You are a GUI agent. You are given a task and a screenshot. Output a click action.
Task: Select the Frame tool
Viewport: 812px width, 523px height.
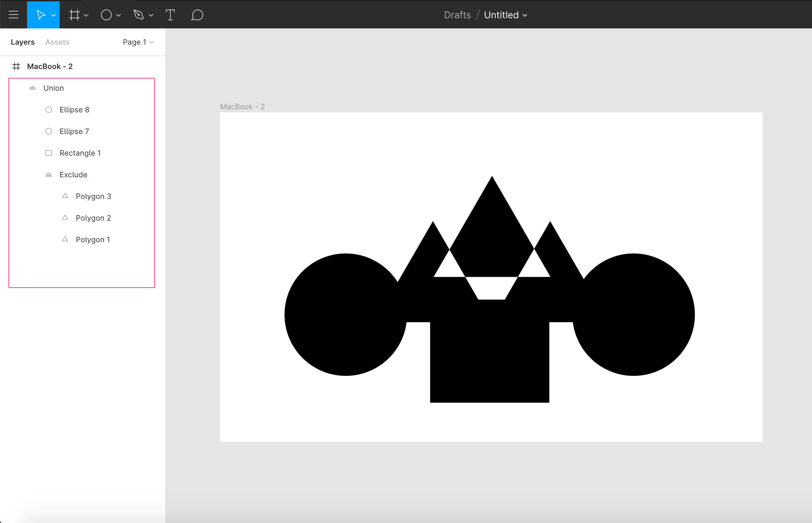pyautogui.click(x=74, y=15)
